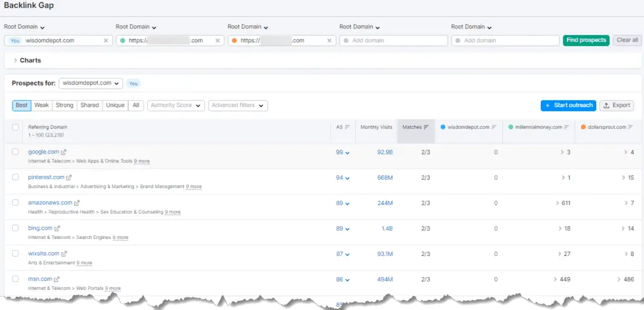644x310 pixels.
Task: Click the first empty Add domain field
Action: pyautogui.click(x=394, y=41)
